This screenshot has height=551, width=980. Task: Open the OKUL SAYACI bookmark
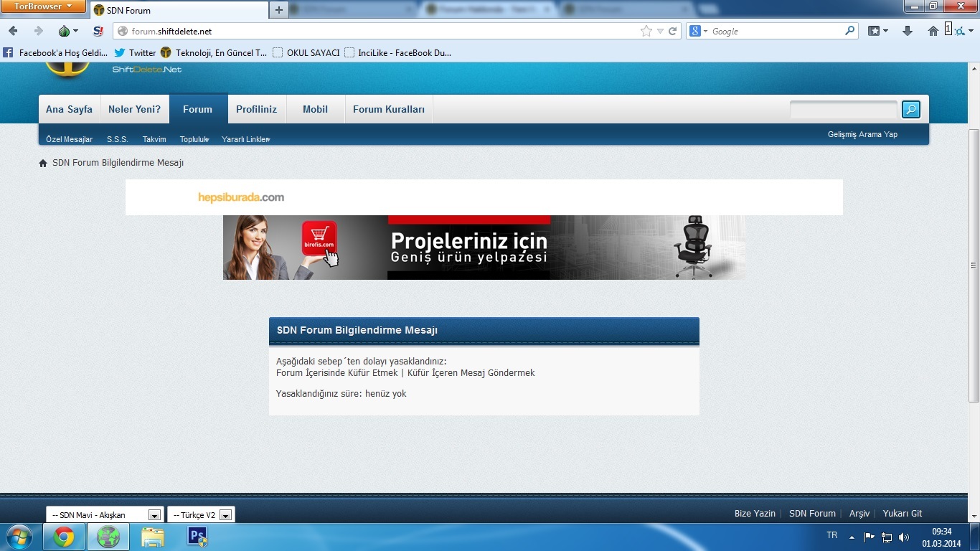point(306,52)
